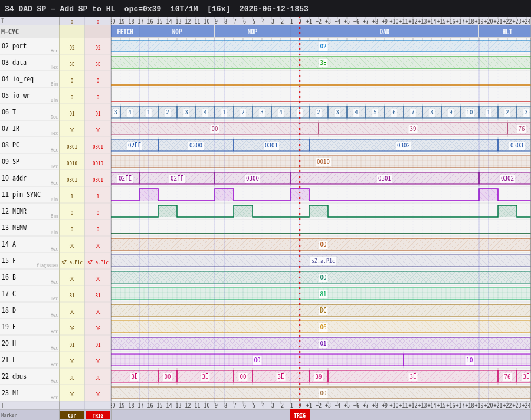Click the F flags current value cell
The width and height of the screenshot is (531, 420).
72,262
